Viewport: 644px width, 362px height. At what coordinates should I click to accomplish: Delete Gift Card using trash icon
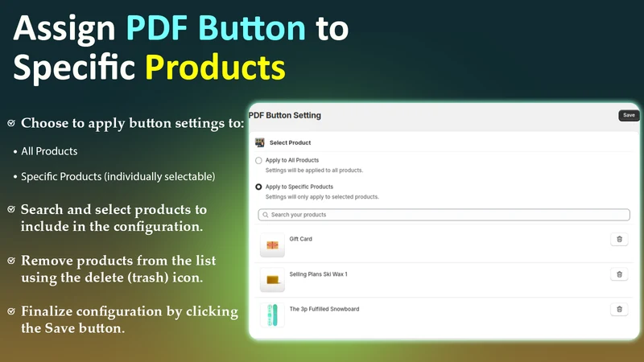coord(619,239)
